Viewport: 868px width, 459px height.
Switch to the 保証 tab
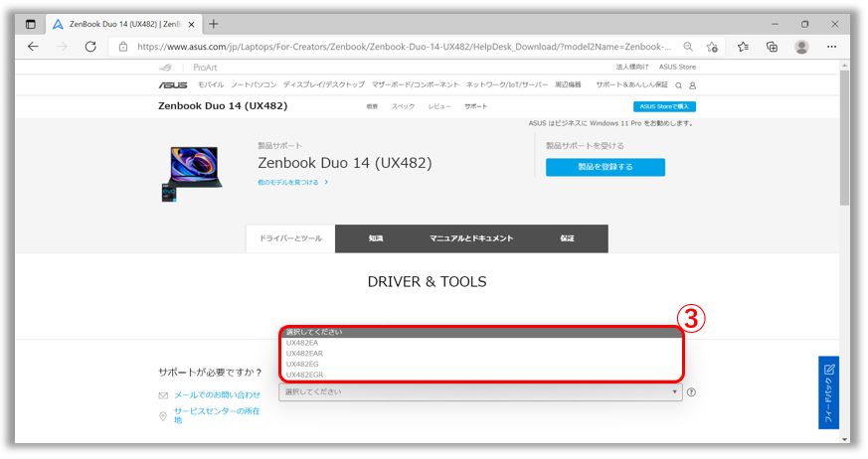click(x=567, y=238)
